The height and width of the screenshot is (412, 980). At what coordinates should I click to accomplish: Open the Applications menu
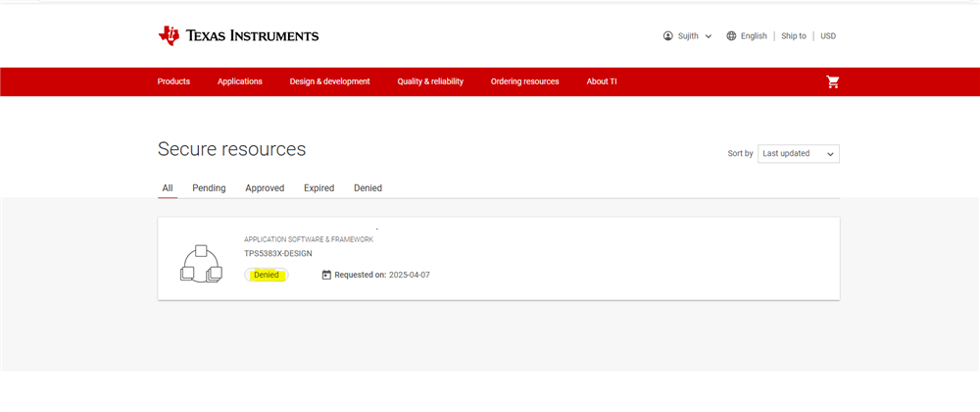coord(240,81)
